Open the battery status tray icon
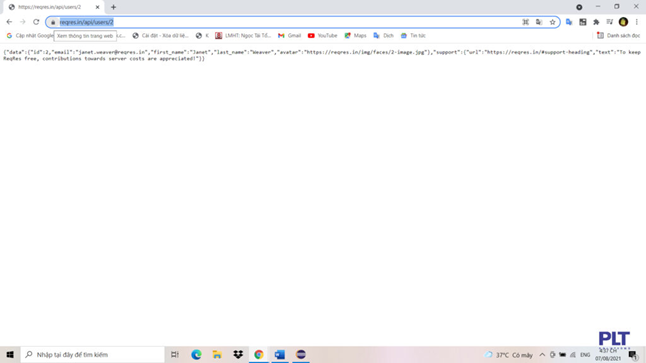The width and height of the screenshot is (646, 363). click(x=562, y=355)
